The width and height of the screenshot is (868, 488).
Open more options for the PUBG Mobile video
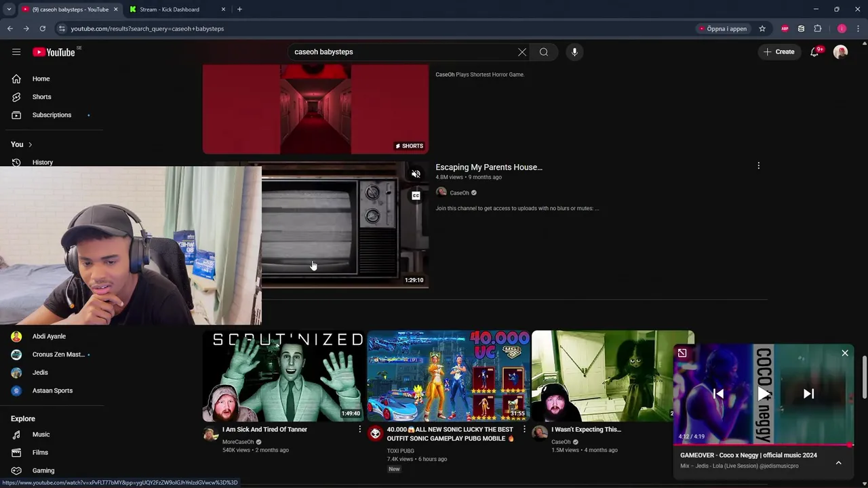tap(524, 429)
